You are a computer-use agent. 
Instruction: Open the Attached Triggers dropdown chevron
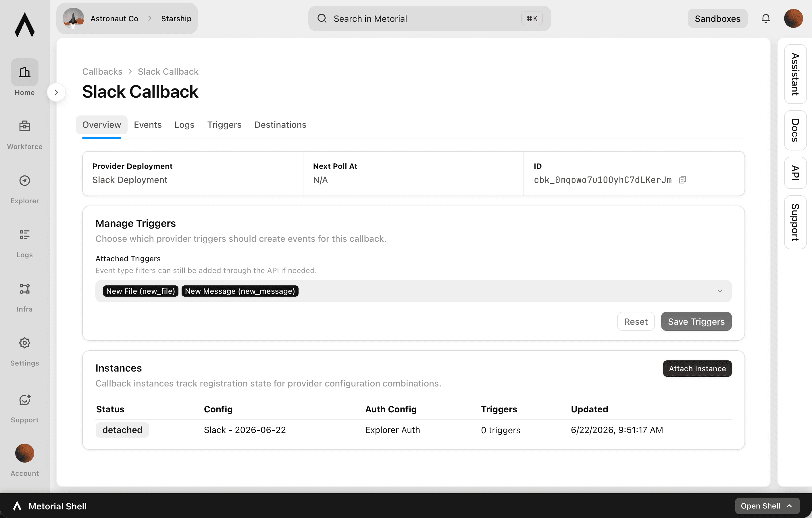tap(719, 291)
